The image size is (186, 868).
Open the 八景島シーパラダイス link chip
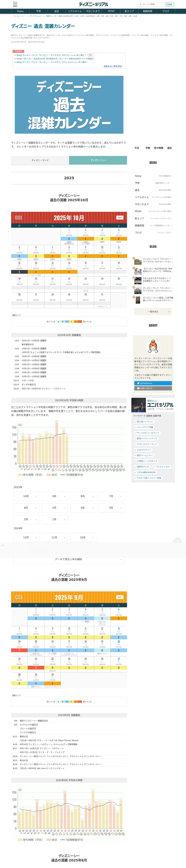(146, 461)
